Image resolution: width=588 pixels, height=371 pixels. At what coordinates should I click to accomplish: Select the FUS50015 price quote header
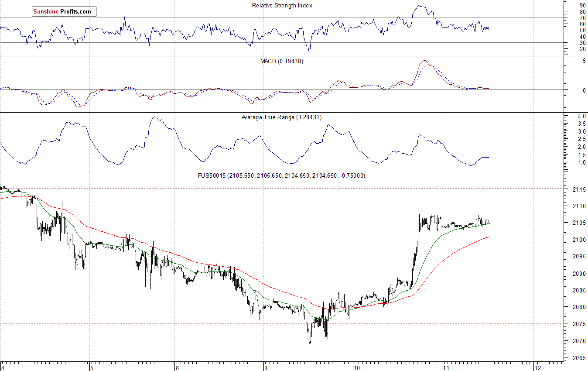(x=282, y=175)
